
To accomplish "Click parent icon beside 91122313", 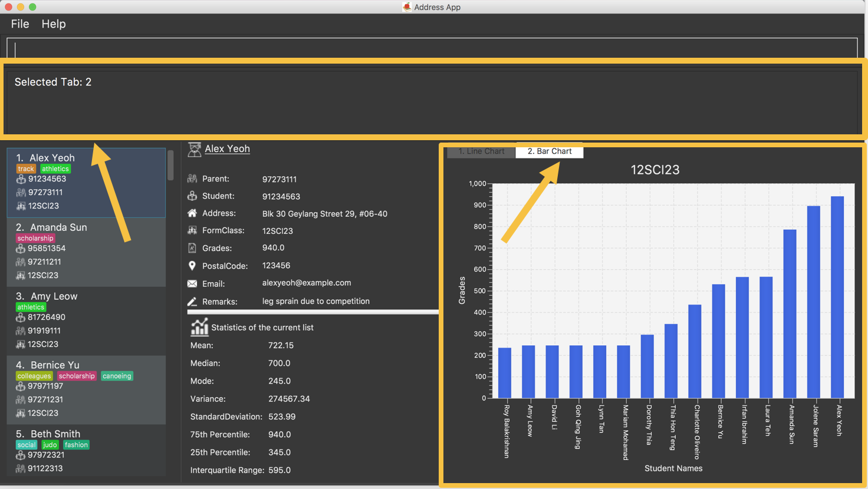I will (21, 469).
